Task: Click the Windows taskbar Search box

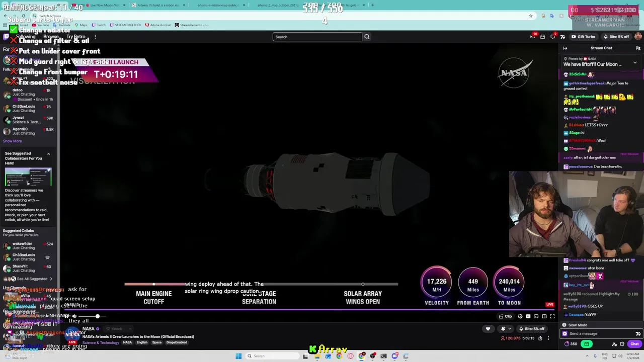Action: (272, 356)
